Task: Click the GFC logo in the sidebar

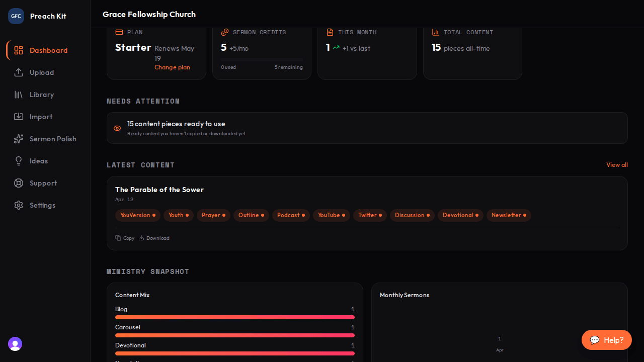Action: tap(16, 16)
